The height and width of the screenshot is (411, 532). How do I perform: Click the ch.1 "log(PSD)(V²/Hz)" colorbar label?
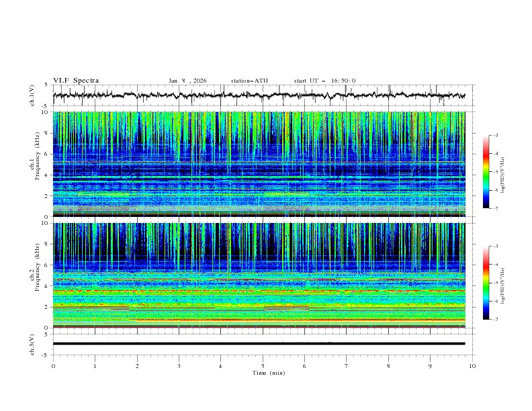click(503, 175)
